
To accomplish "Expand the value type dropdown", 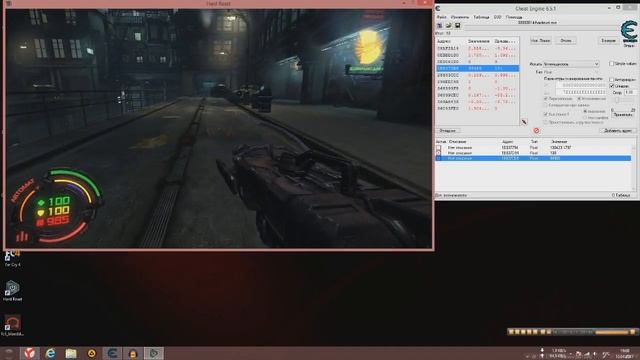I will pos(571,72).
